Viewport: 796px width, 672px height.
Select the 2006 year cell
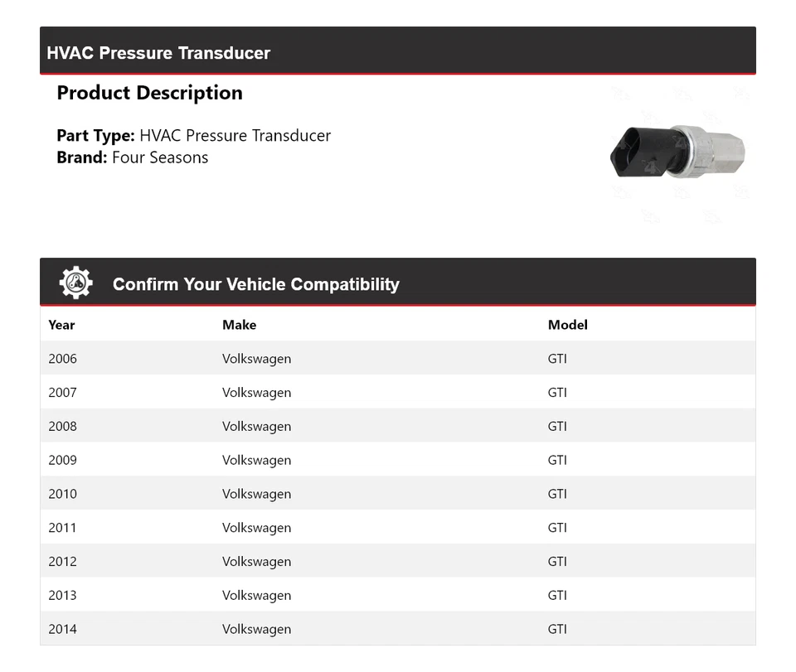pos(62,359)
